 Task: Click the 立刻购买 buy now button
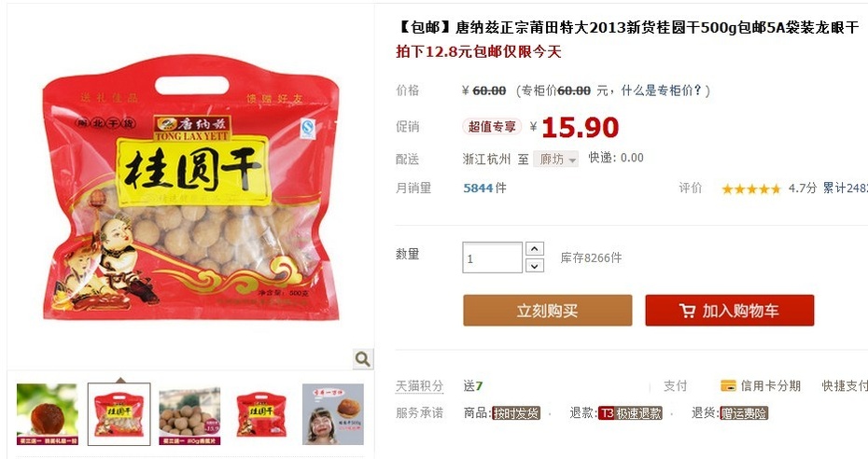pos(548,311)
